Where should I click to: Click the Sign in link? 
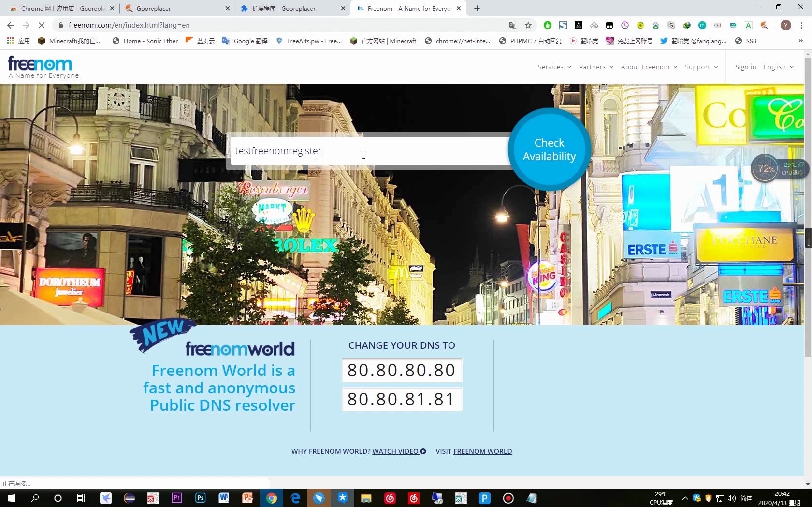(x=745, y=67)
